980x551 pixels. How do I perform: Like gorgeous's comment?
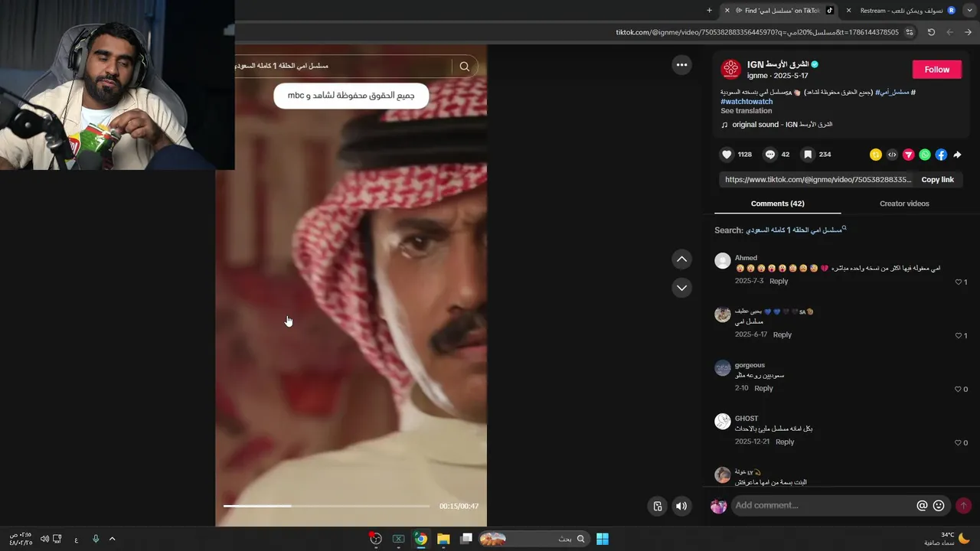click(x=958, y=390)
